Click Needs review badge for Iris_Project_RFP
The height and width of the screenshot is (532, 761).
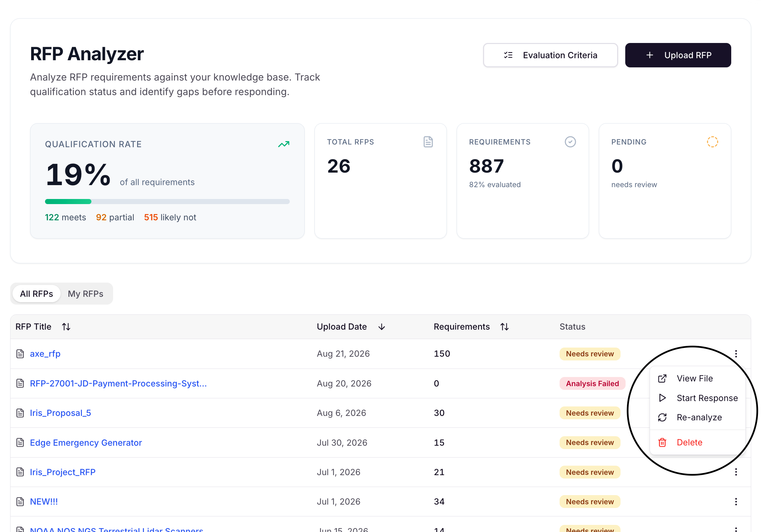(590, 472)
